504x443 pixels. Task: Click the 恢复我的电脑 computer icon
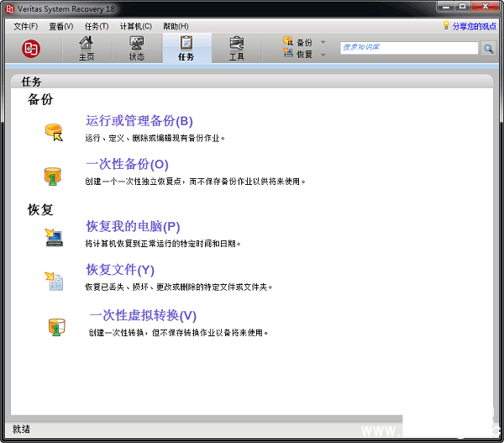(55, 236)
